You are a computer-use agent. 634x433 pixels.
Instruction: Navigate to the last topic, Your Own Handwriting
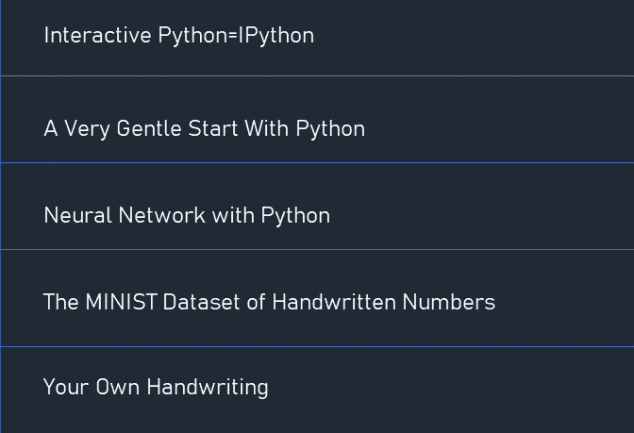click(156, 387)
